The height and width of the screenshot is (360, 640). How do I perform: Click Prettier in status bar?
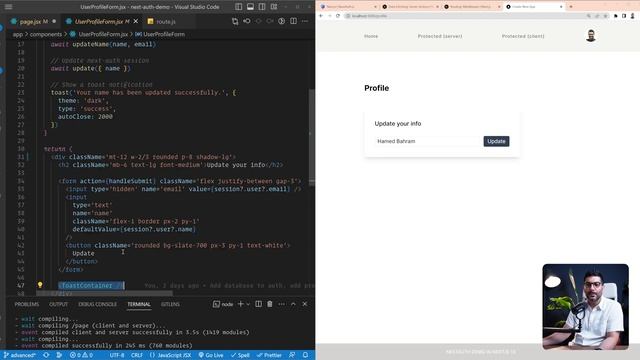pyautogui.click(x=269, y=355)
